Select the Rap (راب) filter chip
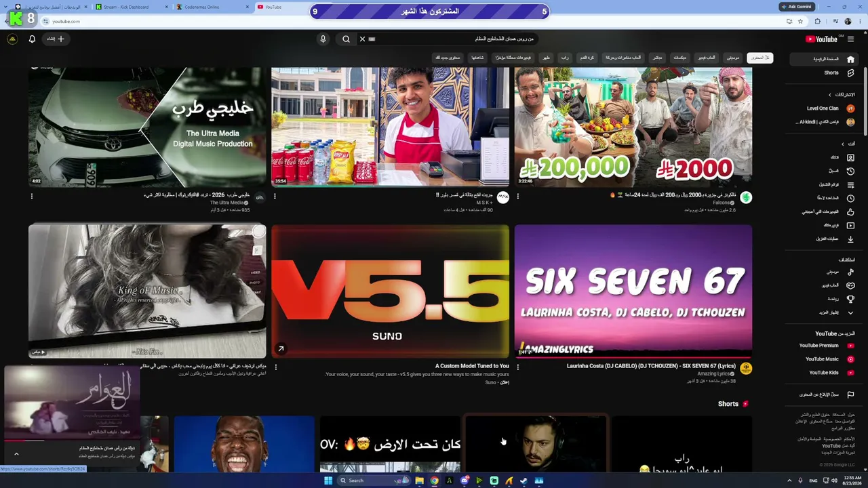Screen dimensions: 868x488 tap(564, 58)
